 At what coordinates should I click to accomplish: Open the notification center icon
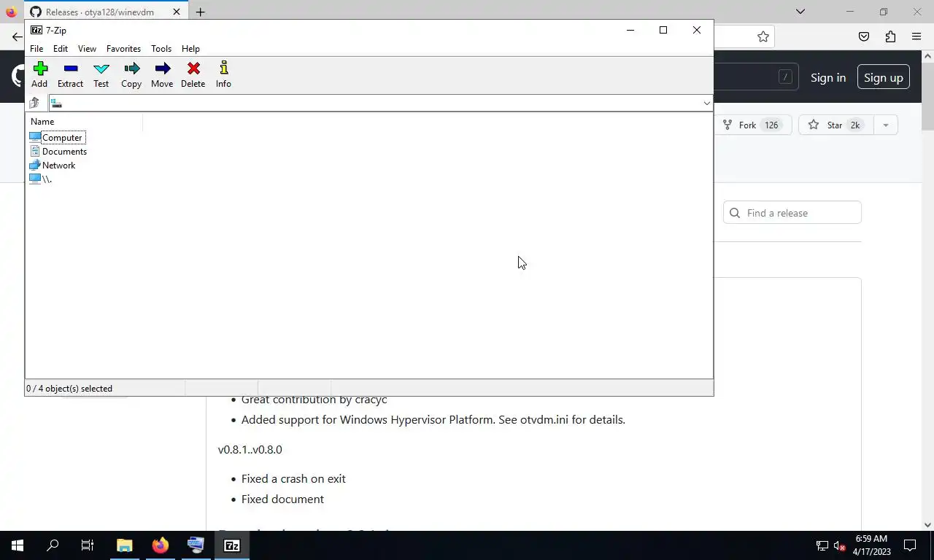[x=910, y=545]
